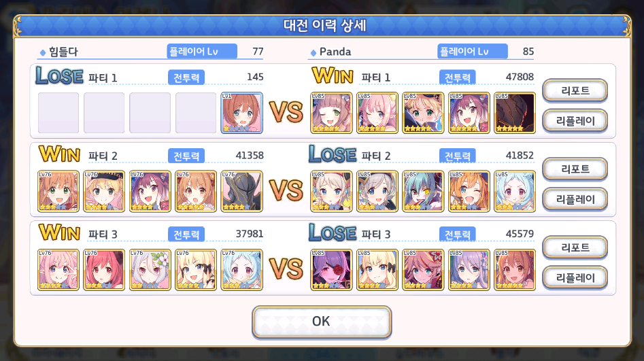644x361 pixels.
Task: Tap the blonde officer-cap character in 힘들다's party 2
Action: 104,192
